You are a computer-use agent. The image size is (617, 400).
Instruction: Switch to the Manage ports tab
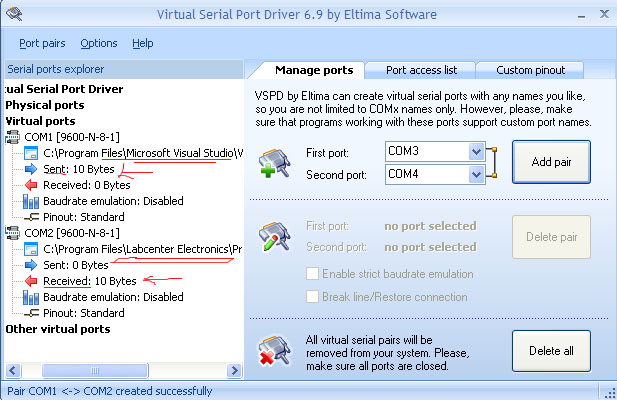(x=314, y=70)
